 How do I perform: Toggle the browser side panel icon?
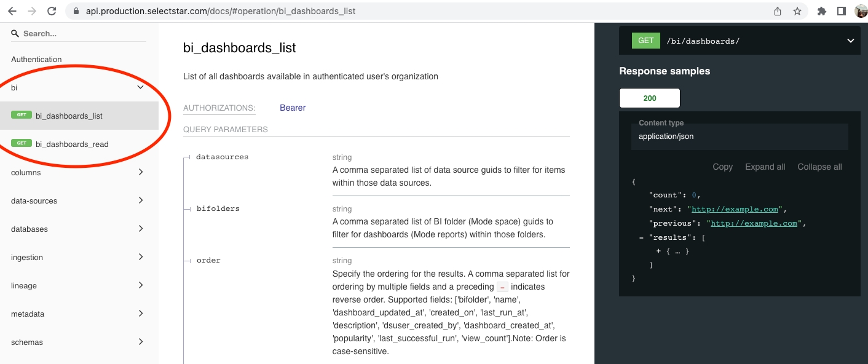tap(842, 11)
